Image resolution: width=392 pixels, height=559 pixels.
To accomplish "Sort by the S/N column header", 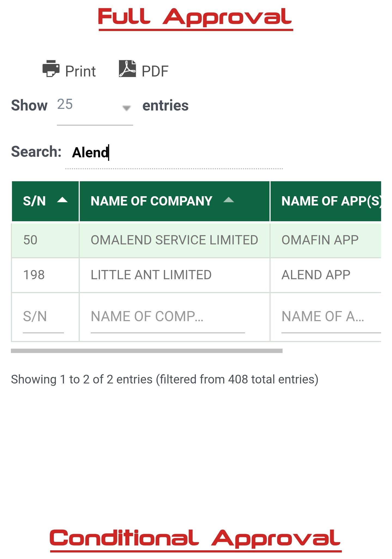I will click(x=34, y=201).
